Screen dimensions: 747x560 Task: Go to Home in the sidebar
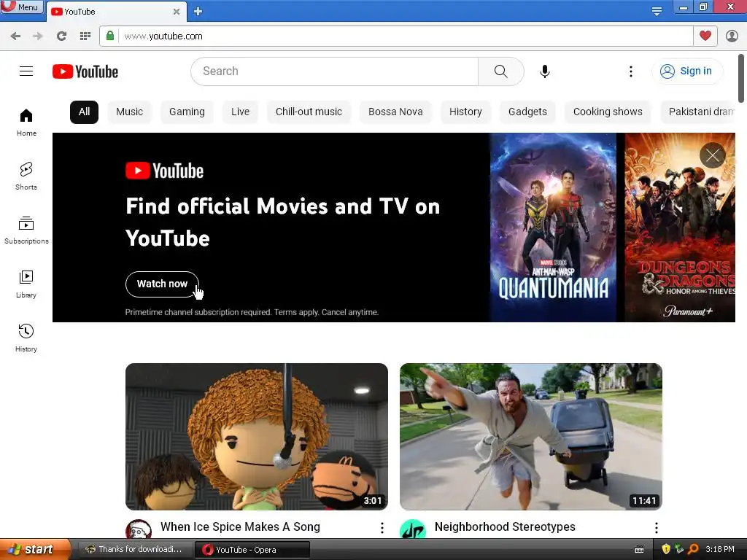(26, 122)
